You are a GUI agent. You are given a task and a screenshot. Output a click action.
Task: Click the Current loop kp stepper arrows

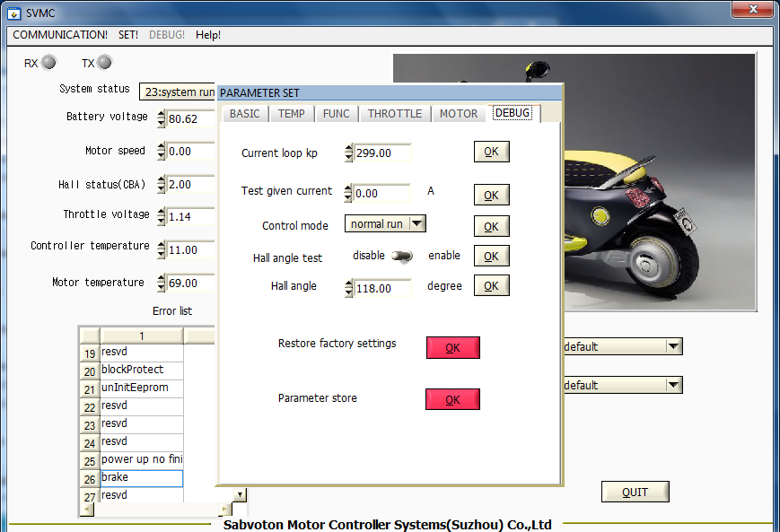(349, 153)
